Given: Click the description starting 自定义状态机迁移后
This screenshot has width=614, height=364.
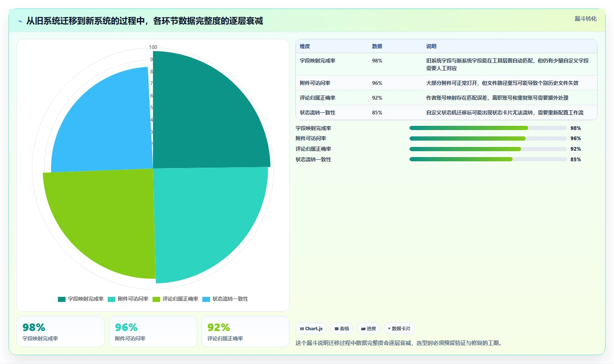Looking at the screenshot, I should tap(505, 113).
